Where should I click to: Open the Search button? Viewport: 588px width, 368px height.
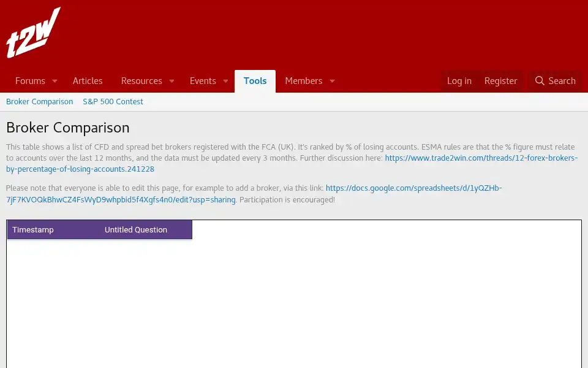555,81
